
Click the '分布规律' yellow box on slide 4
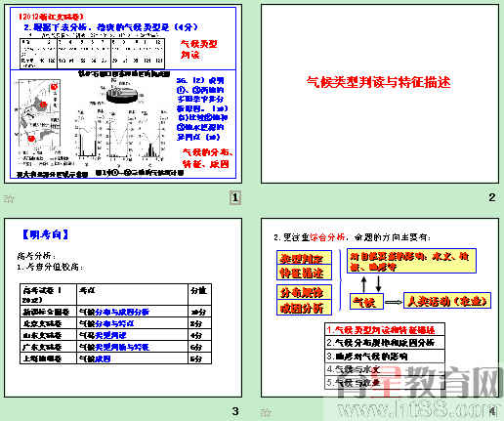[304, 292]
